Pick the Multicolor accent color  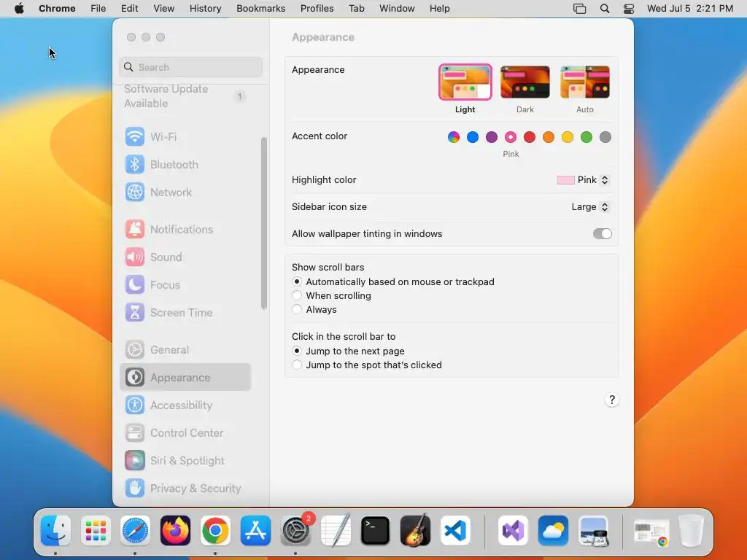[454, 137]
